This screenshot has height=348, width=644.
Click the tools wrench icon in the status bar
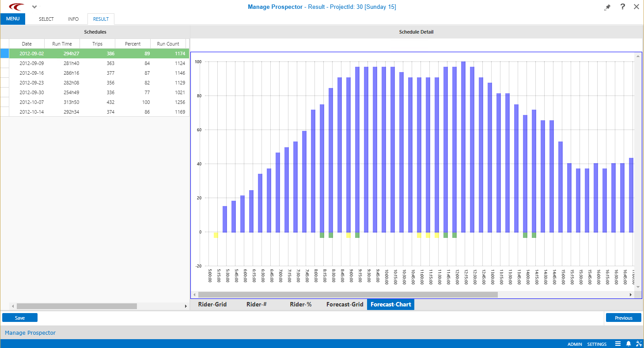click(639, 344)
